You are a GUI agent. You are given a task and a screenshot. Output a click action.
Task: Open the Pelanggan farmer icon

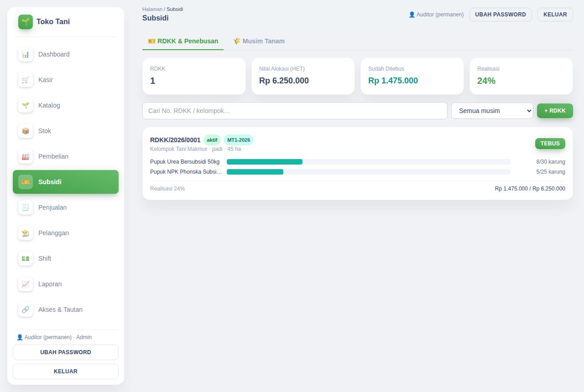pyautogui.click(x=26, y=233)
